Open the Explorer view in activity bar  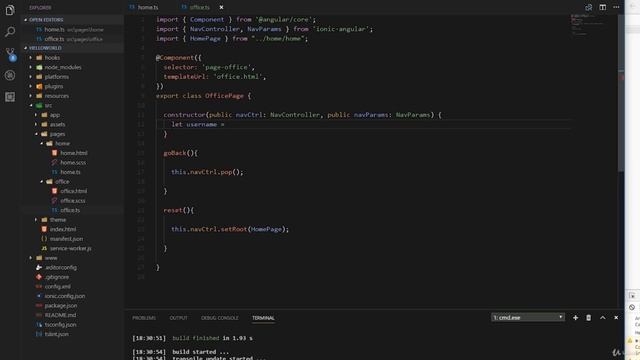click(x=10, y=10)
